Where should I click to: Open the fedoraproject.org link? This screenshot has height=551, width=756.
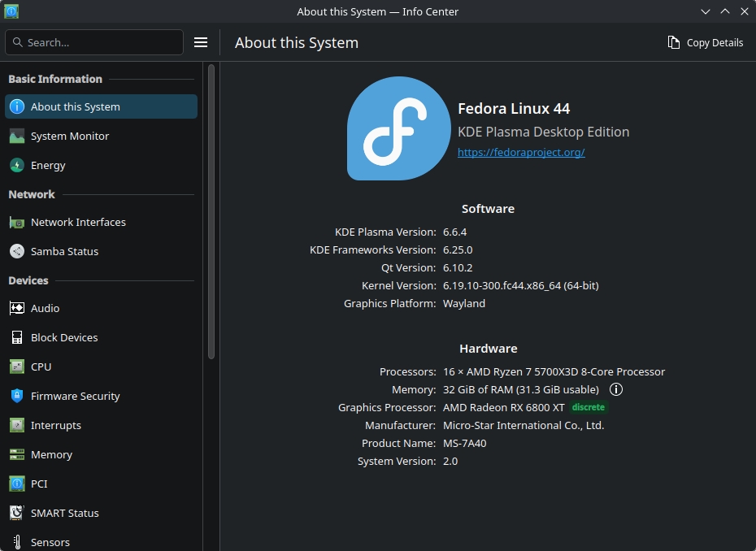pyautogui.click(x=521, y=152)
